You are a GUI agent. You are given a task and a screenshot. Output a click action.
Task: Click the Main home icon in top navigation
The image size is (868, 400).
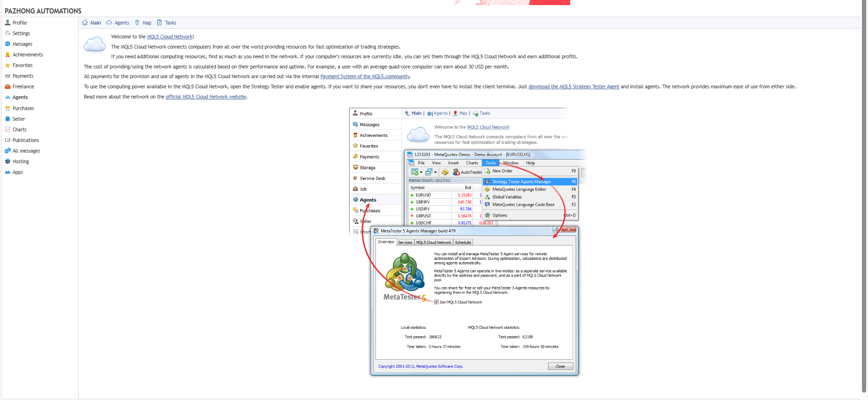click(85, 23)
